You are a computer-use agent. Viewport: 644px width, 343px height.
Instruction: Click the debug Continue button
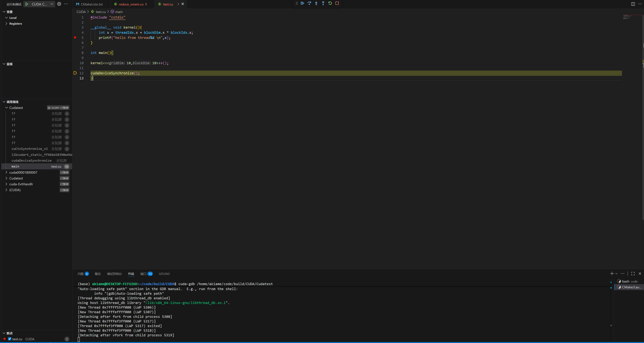tap(302, 3)
